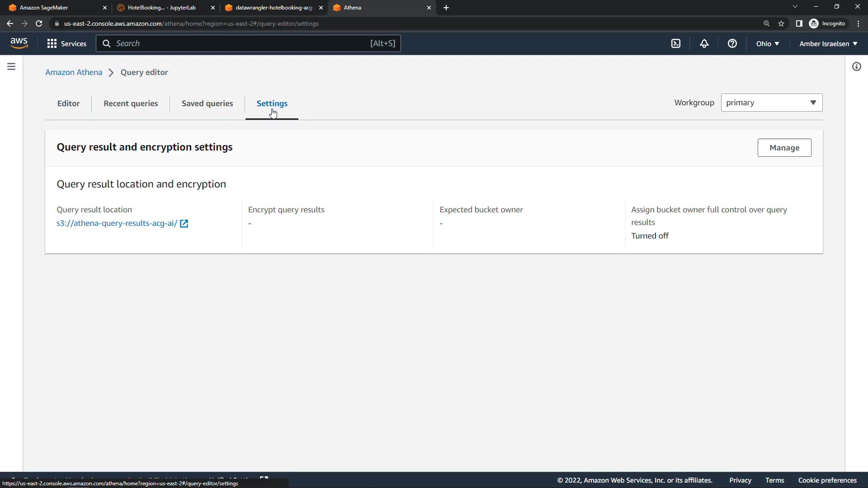The image size is (868, 488).
Task: Go to Amazon Athena breadcrumb link
Action: click(74, 72)
